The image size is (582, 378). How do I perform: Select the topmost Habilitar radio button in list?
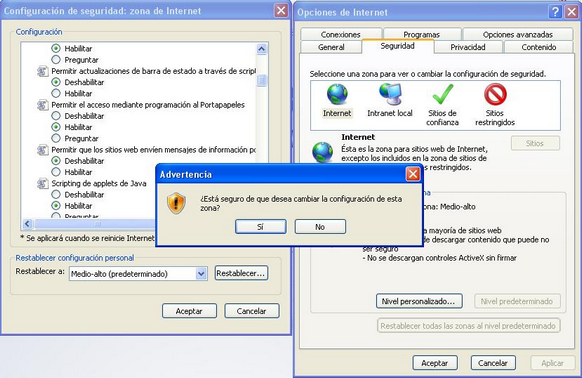tap(56, 48)
